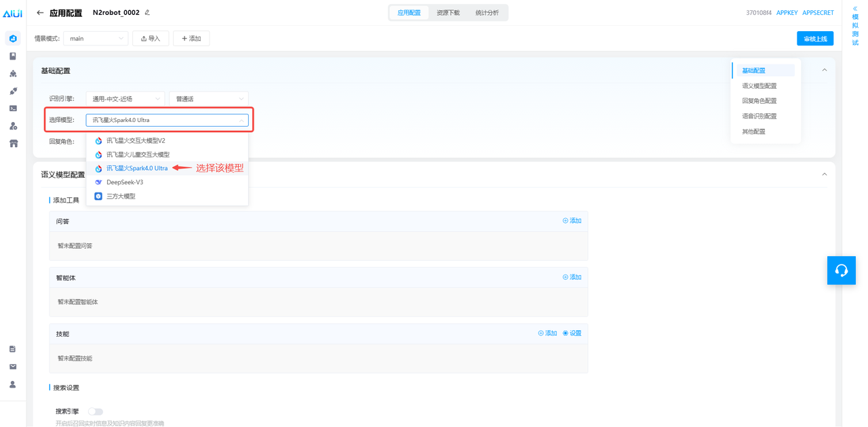Click the AIUI logo in the sidebar
Viewport: 868px width, 427px height.
point(13,13)
